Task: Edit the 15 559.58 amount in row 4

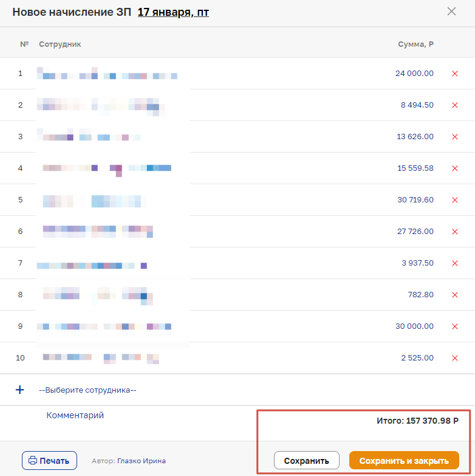Action: [415, 168]
